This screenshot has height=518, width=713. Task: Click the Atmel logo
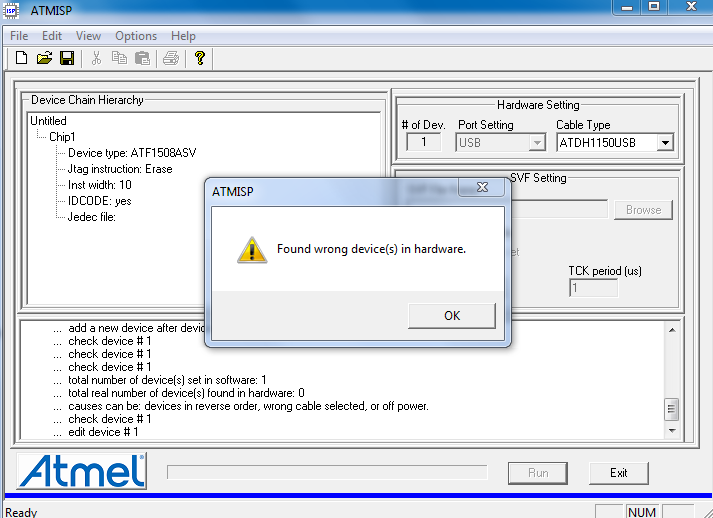point(82,471)
